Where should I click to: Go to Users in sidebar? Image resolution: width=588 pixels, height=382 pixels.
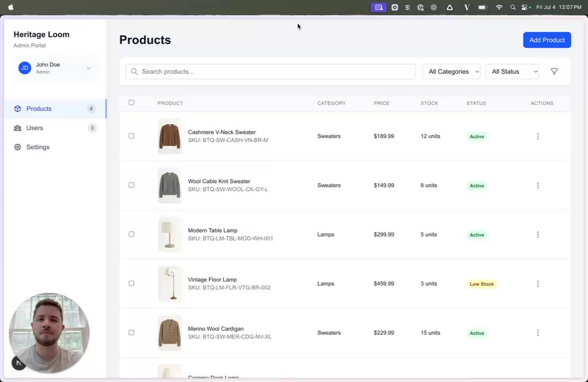(55, 128)
